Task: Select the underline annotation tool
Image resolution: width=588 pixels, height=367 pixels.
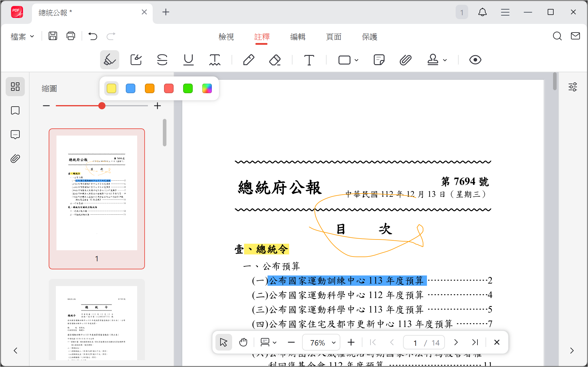Action: [x=189, y=60]
